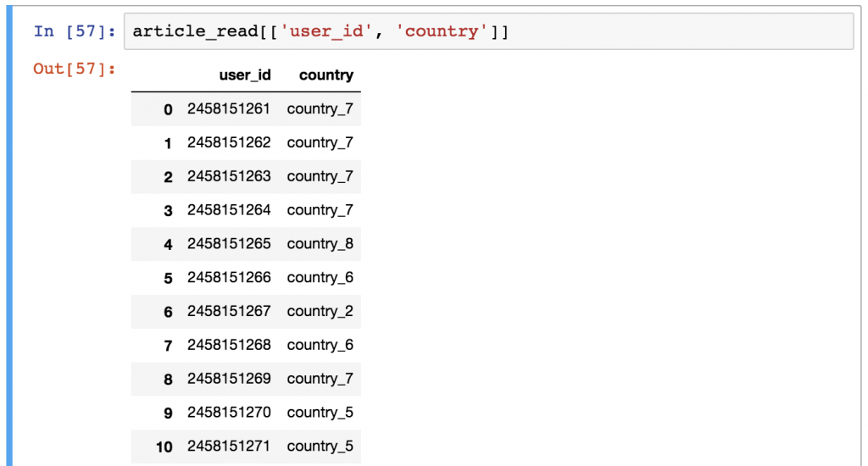Click user_id cell 2458151268

[x=229, y=346]
